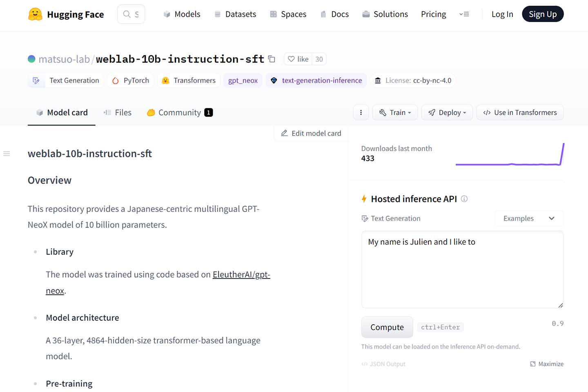Expand the Examples dropdown

[529, 218]
